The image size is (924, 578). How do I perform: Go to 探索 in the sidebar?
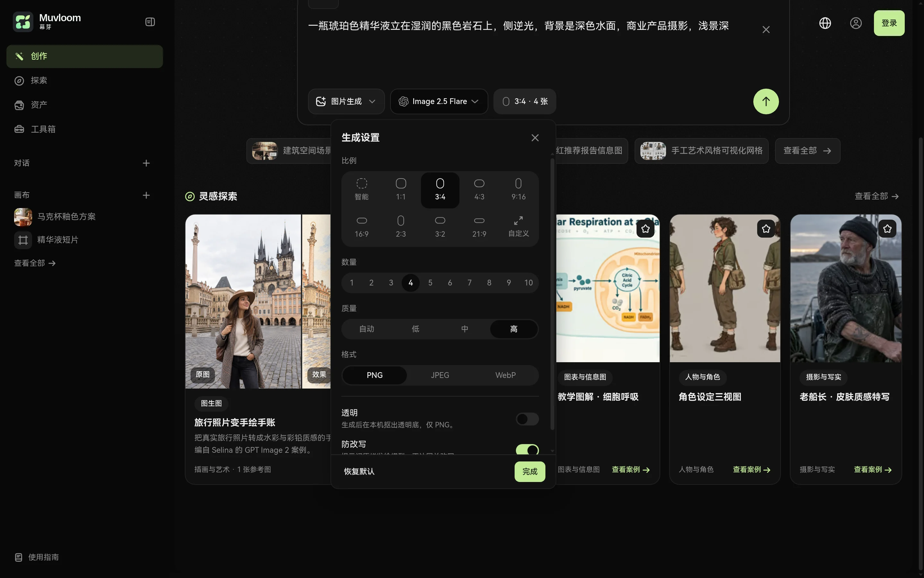[x=85, y=81]
